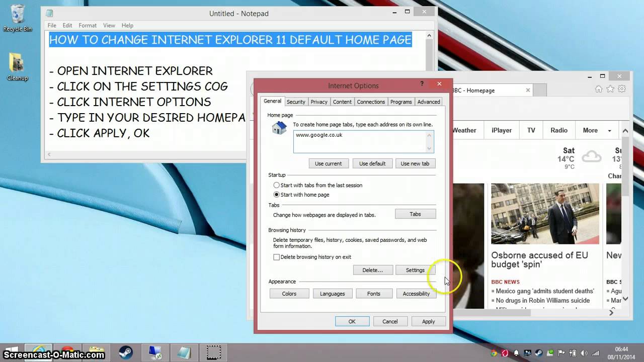This screenshot has width=644, height=362.
Task: Open the dashed-rectangle screen recorder taskbar icon
Action: click(214, 352)
